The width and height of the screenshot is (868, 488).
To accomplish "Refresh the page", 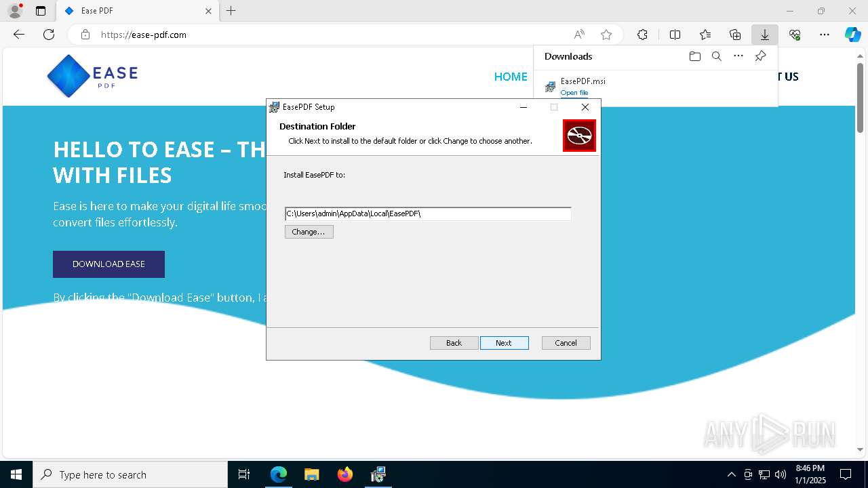I will pos(49,35).
